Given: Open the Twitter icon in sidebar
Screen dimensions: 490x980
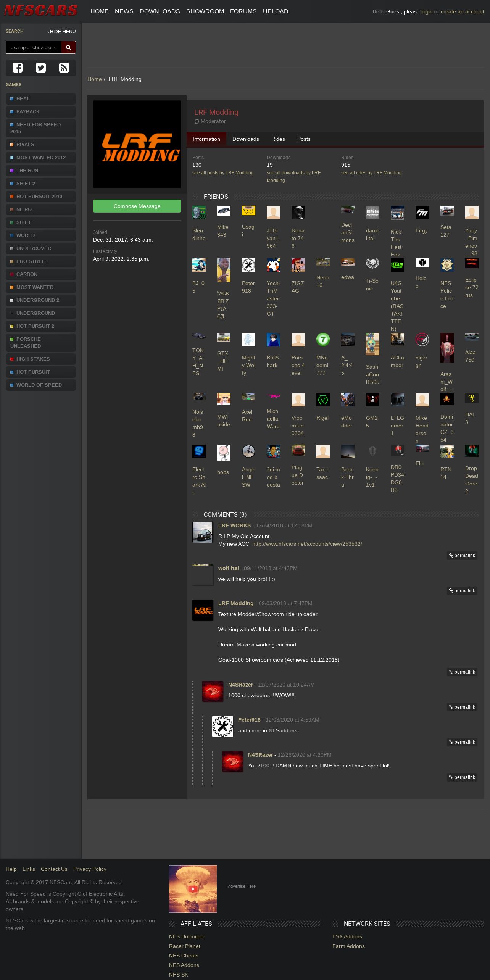Looking at the screenshot, I should (41, 68).
